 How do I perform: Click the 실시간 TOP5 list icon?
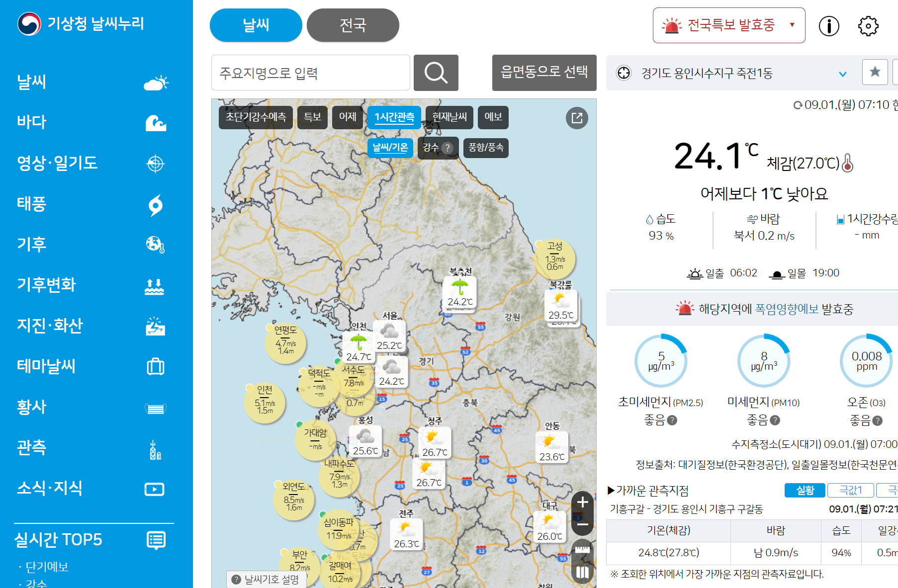156,540
